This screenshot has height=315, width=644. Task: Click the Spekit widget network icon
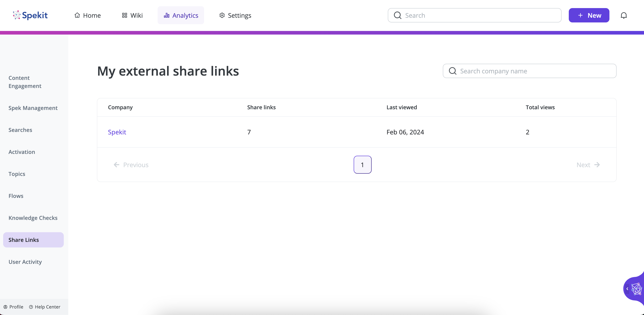[x=637, y=289]
